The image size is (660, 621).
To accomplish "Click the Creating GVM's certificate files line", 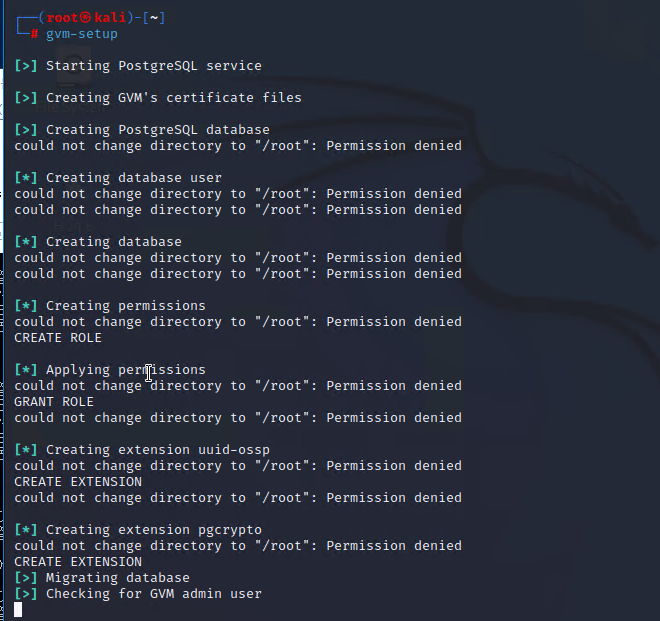I will point(173,98).
